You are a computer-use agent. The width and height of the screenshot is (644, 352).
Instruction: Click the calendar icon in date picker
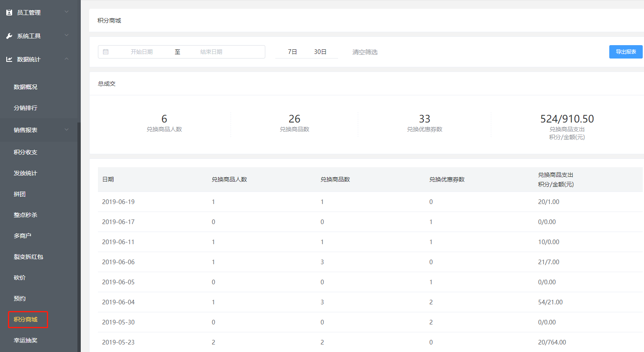click(x=106, y=52)
